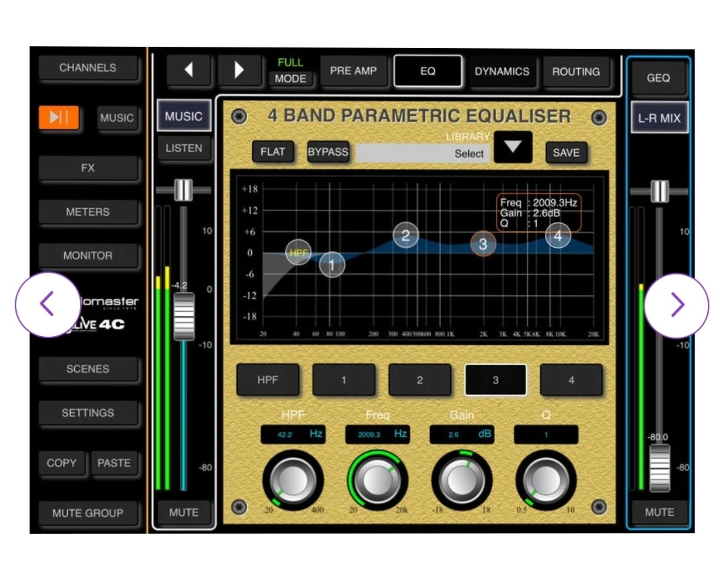
Task: Show next image with right carousel chevron
Action: (x=676, y=305)
